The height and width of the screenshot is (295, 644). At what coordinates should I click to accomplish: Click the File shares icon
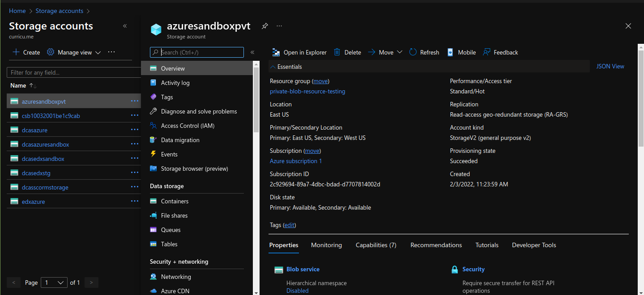tap(154, 215)
